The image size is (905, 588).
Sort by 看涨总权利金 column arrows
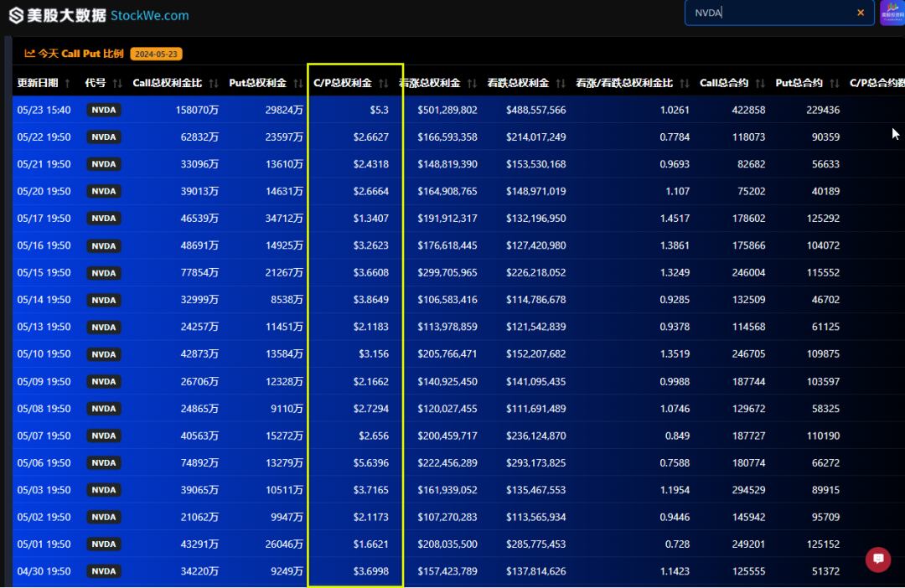tap(472, 83)
